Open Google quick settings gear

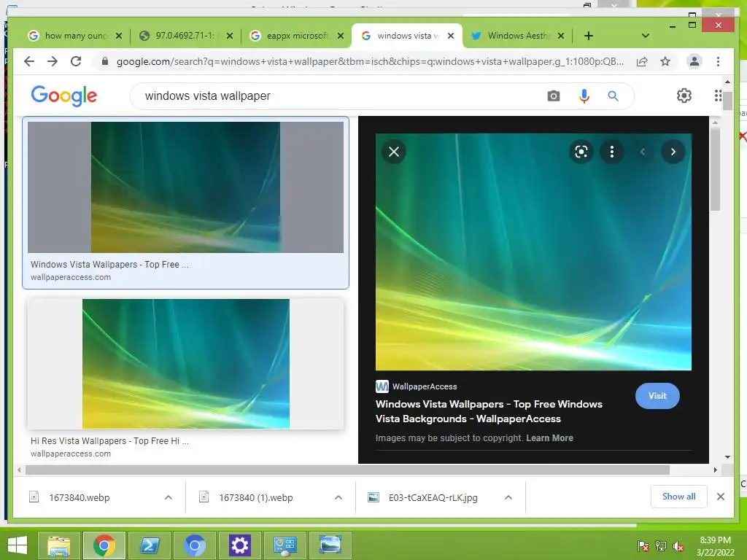point(684,96)
